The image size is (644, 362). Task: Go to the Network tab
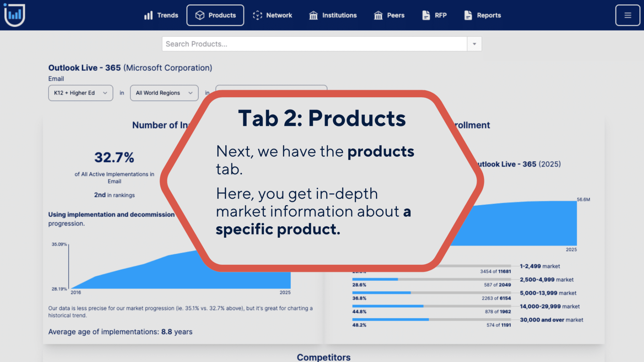pyautogui.click(x=273, y=15)
